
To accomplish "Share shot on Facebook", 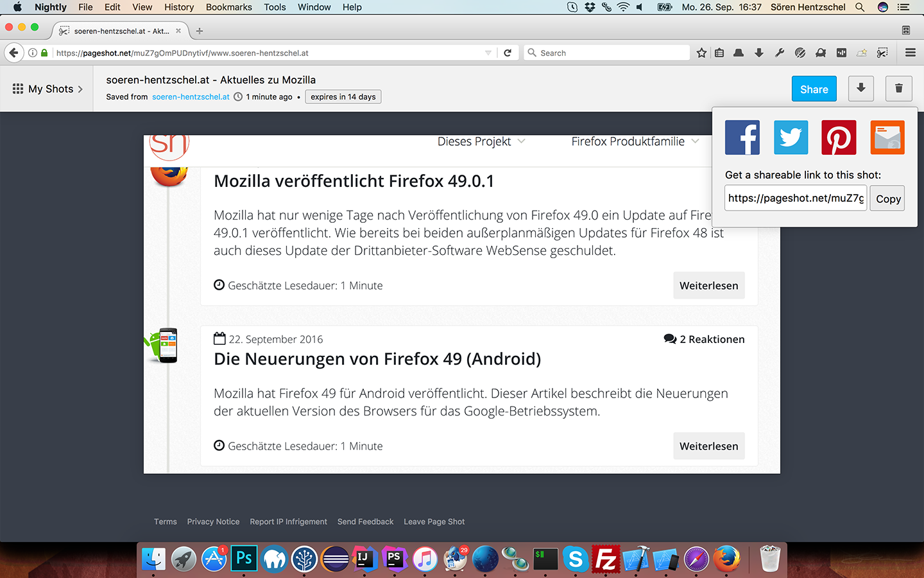I will (x=742, y=137).
